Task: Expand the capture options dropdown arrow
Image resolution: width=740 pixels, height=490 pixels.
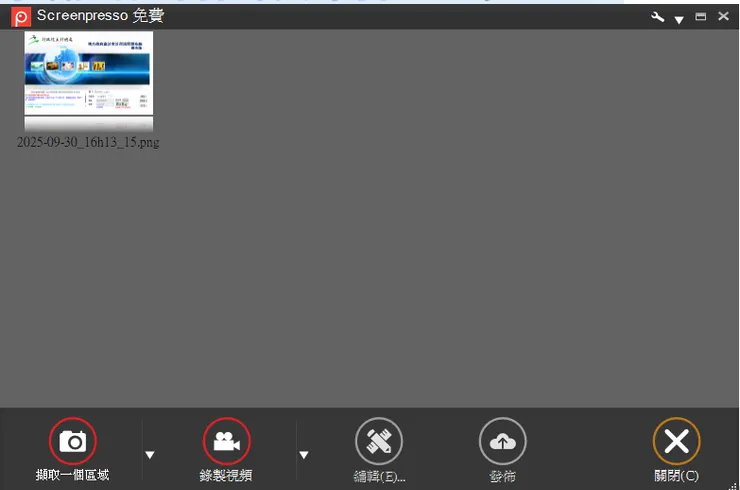Action: point(150,455)
